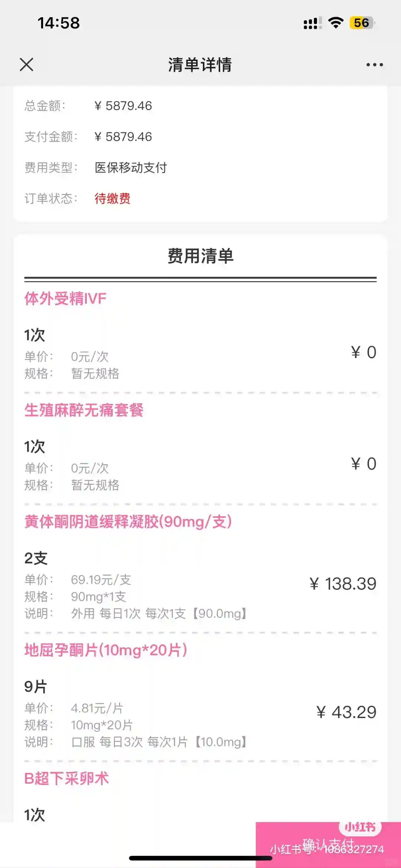Tap the ¥ 138.39 price amount
The width and height of the screenshot is (401, 868).
pyautogui.click(x=343, y=584)
